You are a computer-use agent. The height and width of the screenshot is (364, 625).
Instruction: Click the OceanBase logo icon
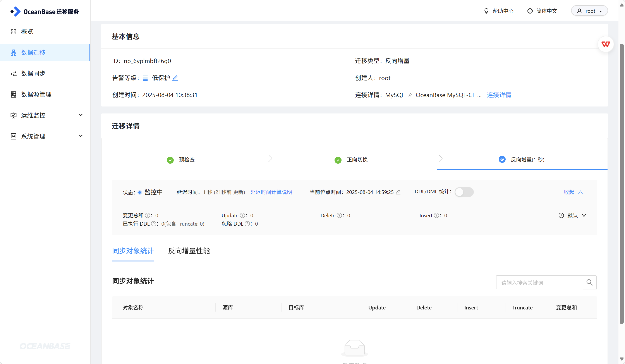pyautogui.click(x=15, y=11)
